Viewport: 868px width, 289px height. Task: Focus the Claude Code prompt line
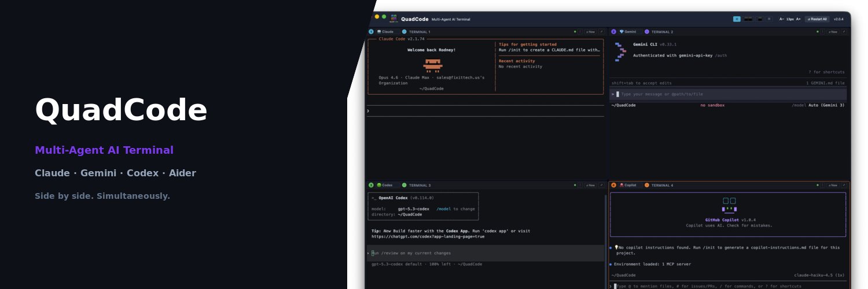coord(486,110)
